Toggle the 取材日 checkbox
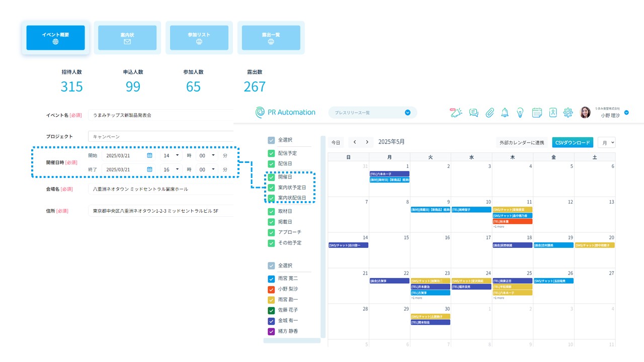This screenshot has height=362, width=644. 272,211
